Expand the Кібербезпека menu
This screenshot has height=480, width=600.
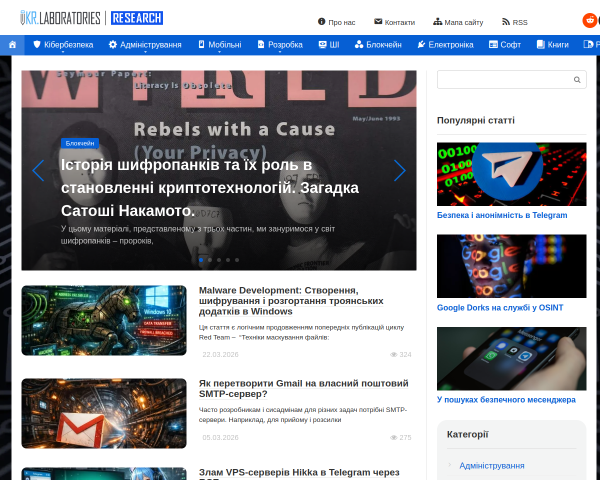(x=63, y=45)
